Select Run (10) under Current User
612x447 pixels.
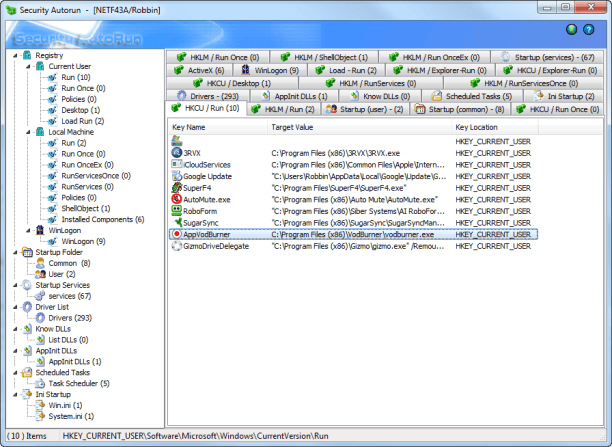click(76, 77)
